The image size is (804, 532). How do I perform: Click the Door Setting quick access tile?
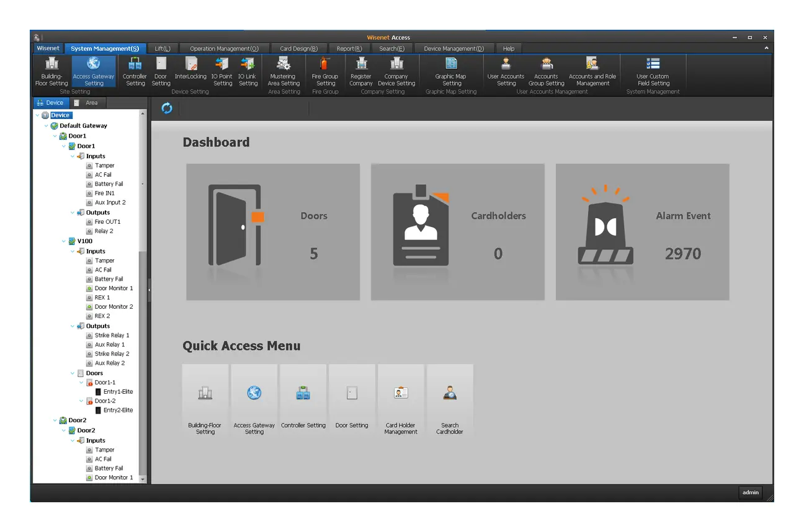352,401
